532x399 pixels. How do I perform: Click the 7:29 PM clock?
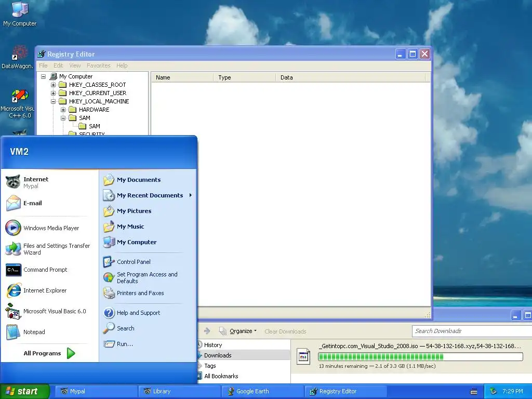[513, 392]
